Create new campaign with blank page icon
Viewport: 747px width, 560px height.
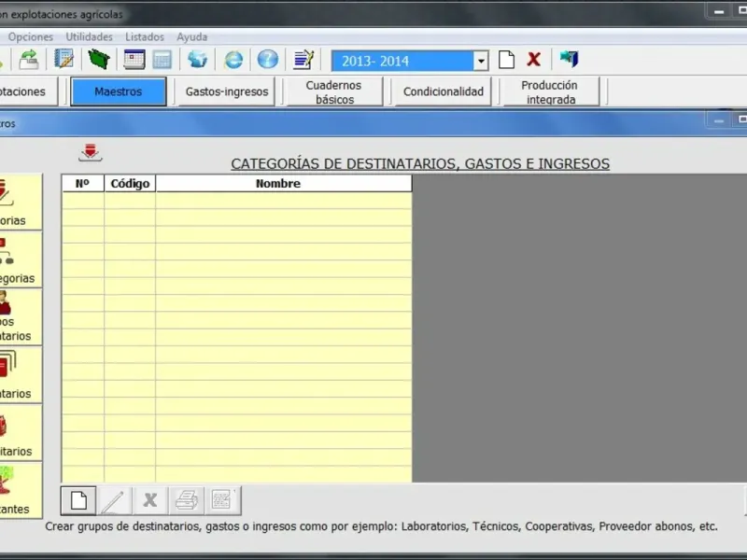[x=506, y=60]
